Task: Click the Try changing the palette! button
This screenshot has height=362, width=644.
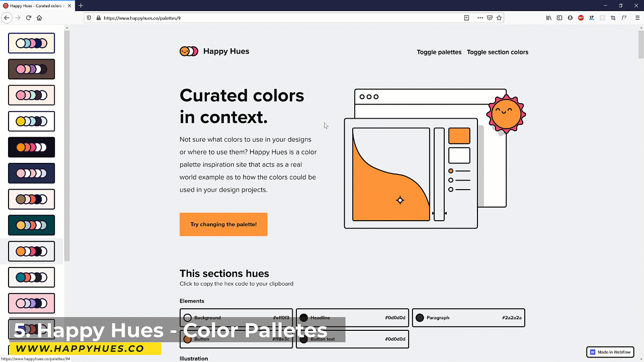Action: [223, 224]
